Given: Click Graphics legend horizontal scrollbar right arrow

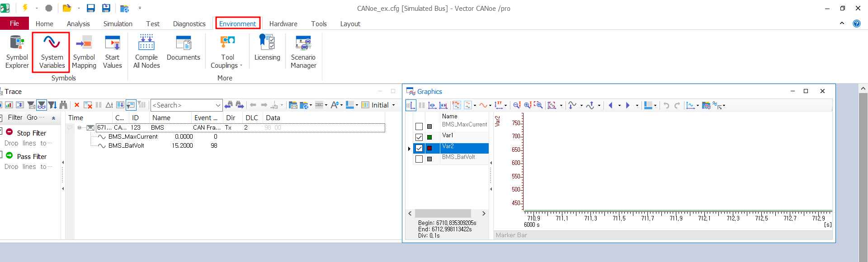Looking at the screenshot, I should [x=484, y=214].
